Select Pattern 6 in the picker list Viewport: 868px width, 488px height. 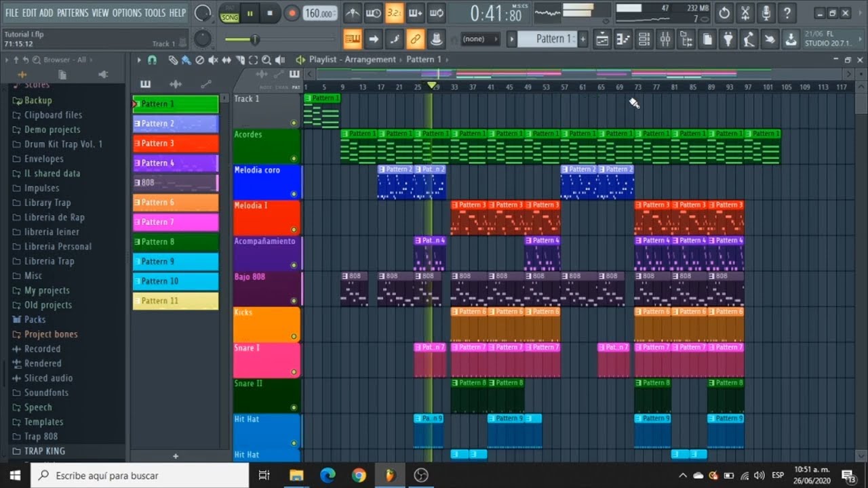click(176, 202)
